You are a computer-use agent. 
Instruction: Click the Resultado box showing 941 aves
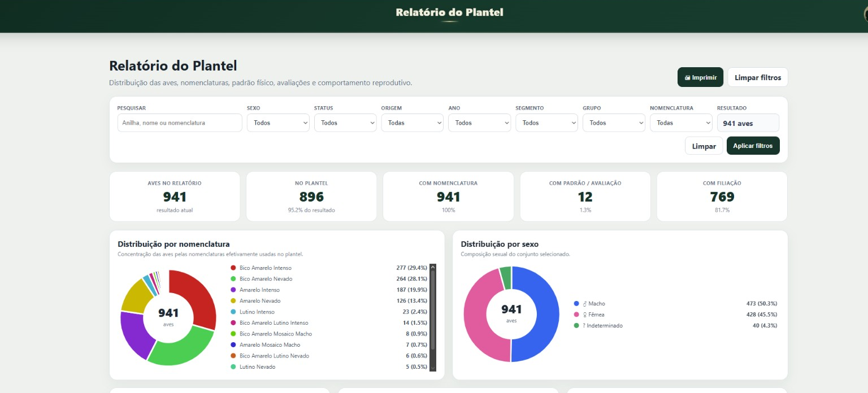tap(748, 123)
